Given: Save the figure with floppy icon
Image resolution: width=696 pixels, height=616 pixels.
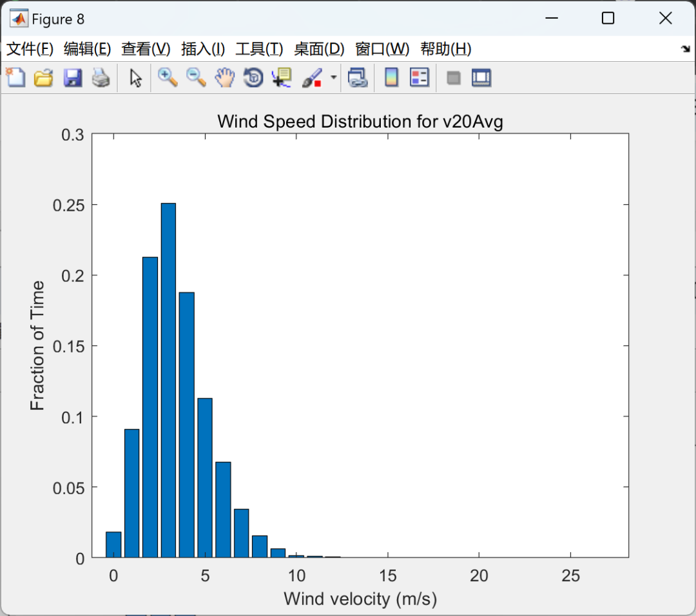Looking at the screenshot, I should [72, 78].
